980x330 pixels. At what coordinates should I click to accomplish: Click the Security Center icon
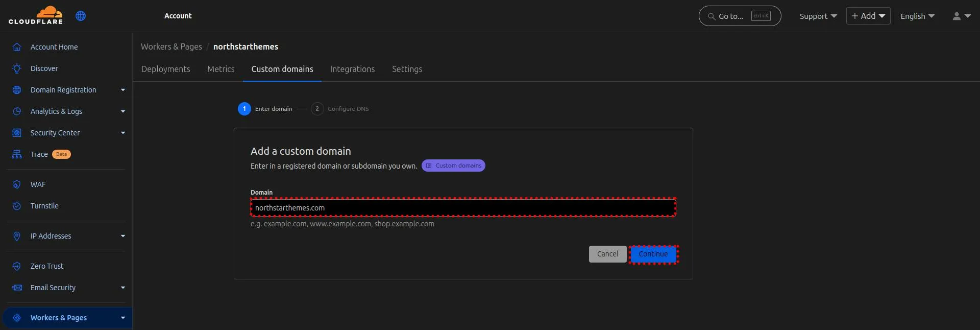coord(17,133)
